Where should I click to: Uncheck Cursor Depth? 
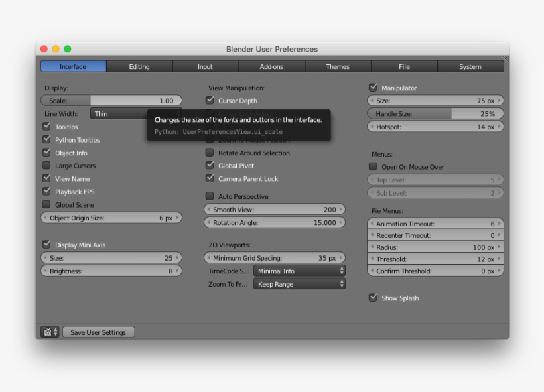[x=210, y=101]
